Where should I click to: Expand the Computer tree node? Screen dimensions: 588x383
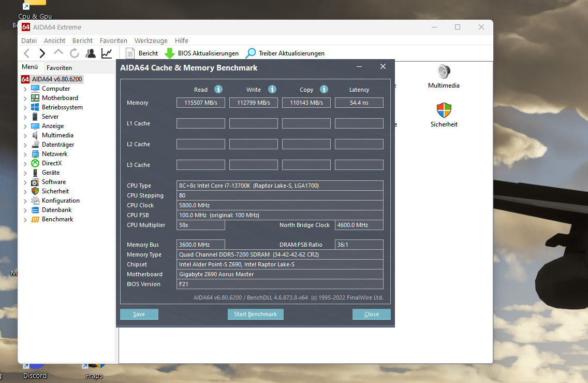pos(25,89)
